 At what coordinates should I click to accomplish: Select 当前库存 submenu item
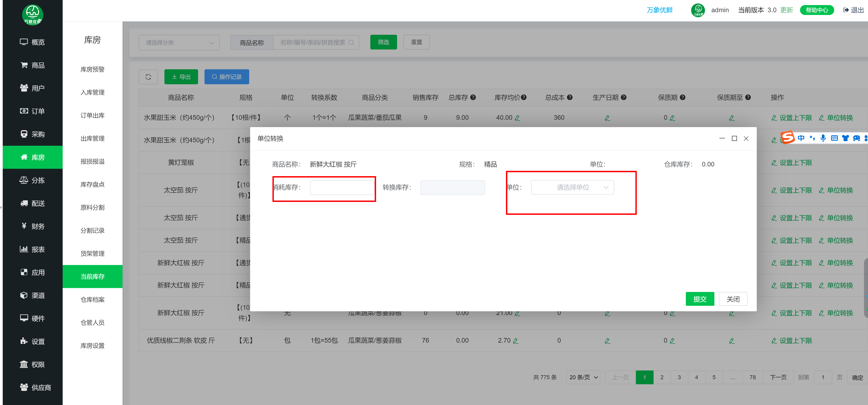[x=92, y=277]
